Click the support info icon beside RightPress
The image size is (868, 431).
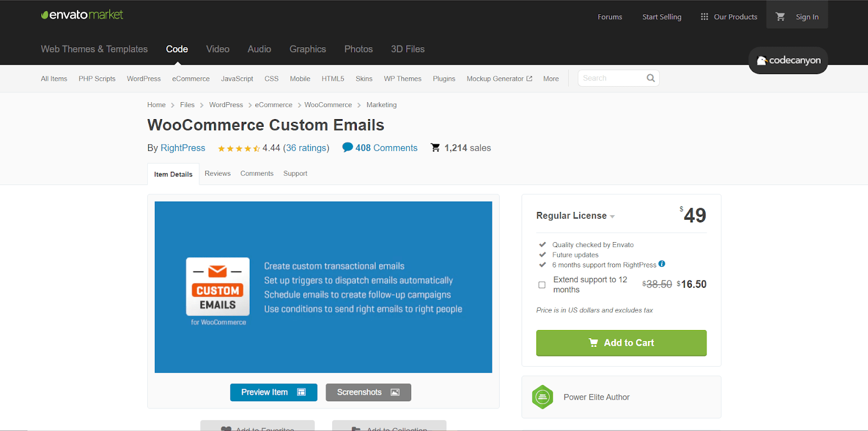[x=662, y=264]
